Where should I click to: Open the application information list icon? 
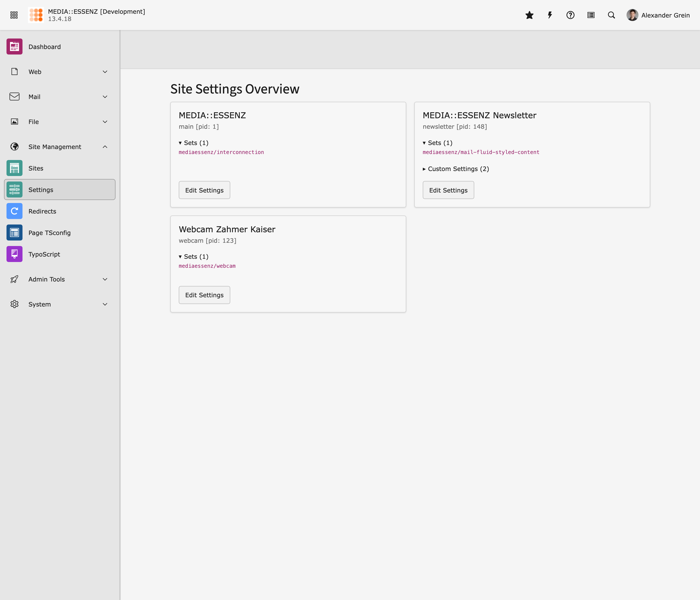tap(591, 15)
